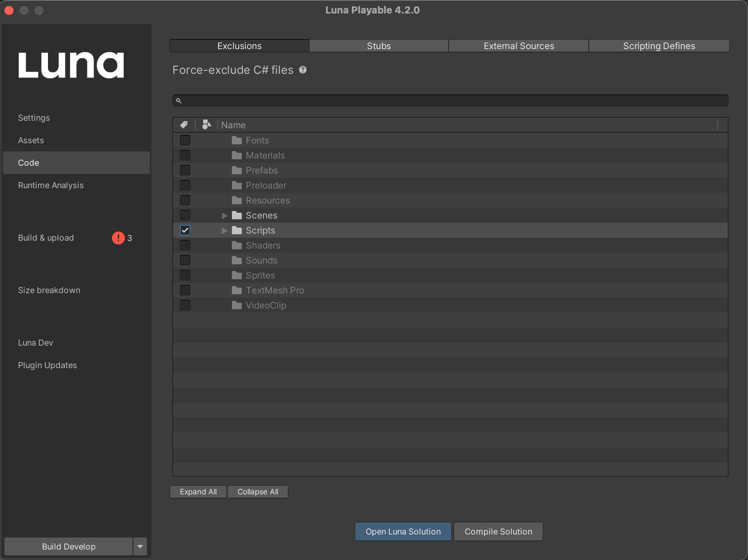Switch to the Stubs tab

pos(379,46)
